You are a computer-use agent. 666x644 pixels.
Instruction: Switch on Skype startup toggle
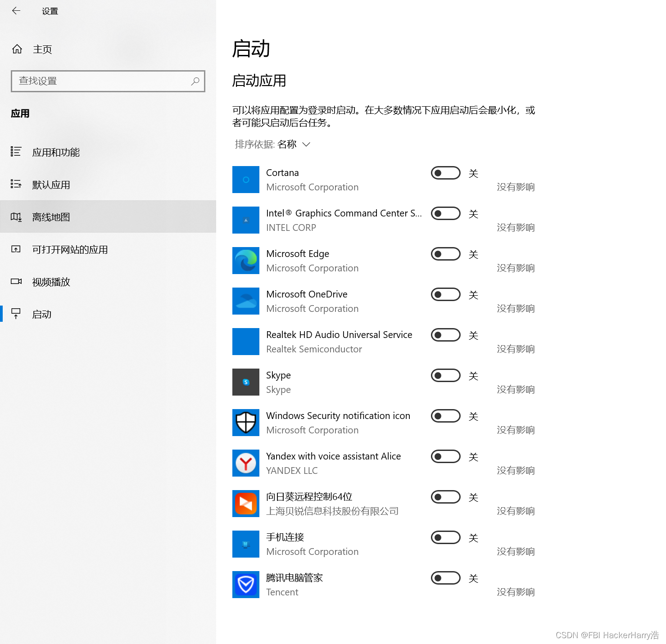pyautogui.click(x=446, y=375)
